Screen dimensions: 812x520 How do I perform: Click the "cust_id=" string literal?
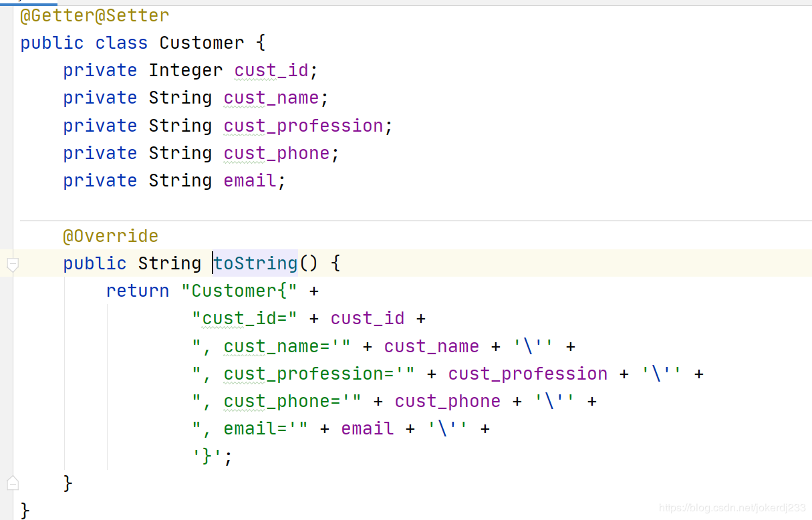[x=245, y=319]
